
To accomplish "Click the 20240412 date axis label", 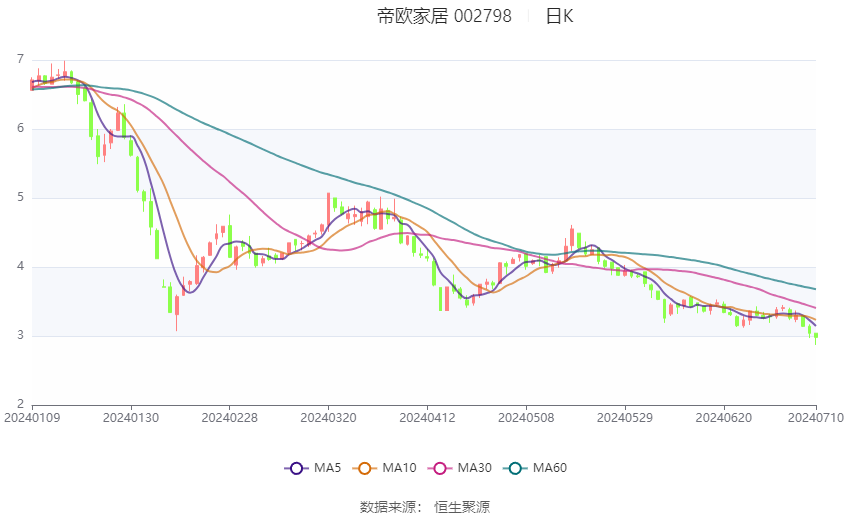I will (x=427, y=418).
